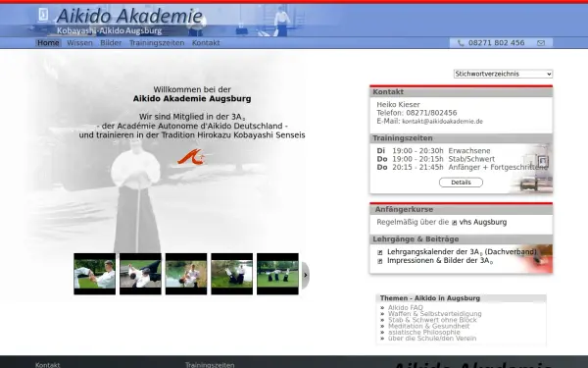Click the fifth gallery thumbnail with group

pos(277,274)
